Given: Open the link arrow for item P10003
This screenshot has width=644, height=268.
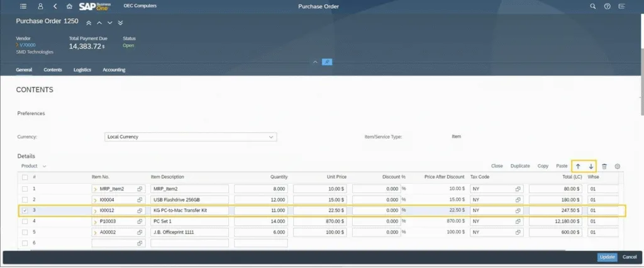Looking at the screenshot, I should tap(96, 221).
